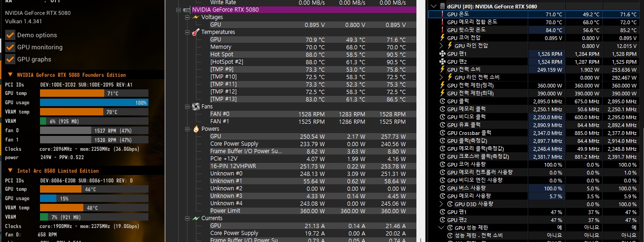Click the Currents wave icon in HWMonitor
This screenshot has width=644, height=242.
pyautogui.click(x=196, y=218)
